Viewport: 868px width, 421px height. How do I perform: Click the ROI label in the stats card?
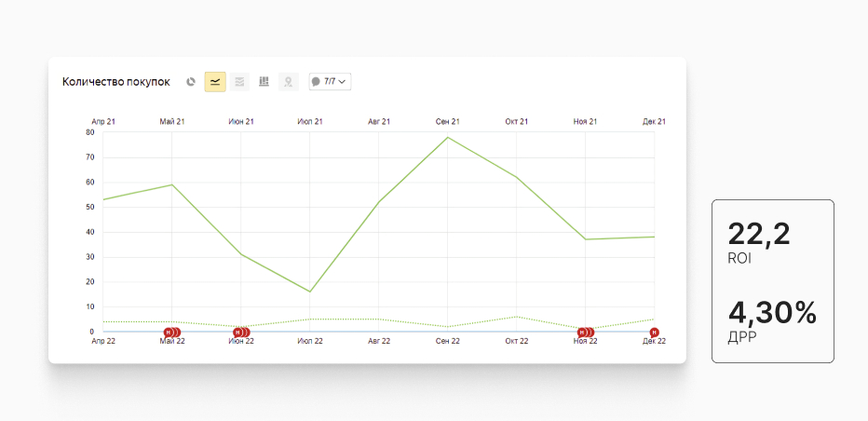(739, 259)
